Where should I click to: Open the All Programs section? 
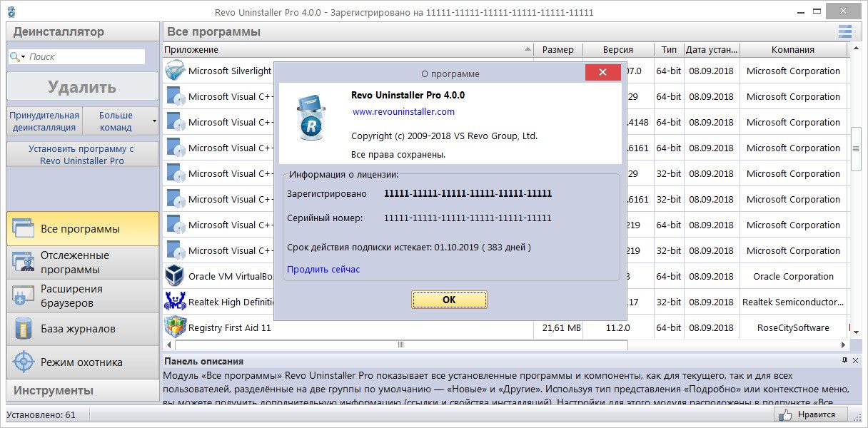[x=82, y=229]
